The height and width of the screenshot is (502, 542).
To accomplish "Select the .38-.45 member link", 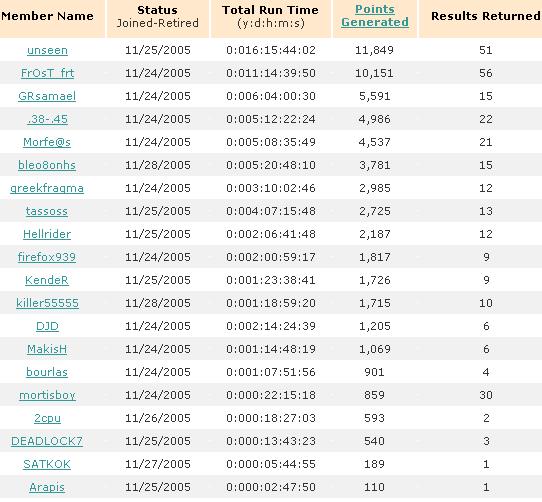I will 47,119.
